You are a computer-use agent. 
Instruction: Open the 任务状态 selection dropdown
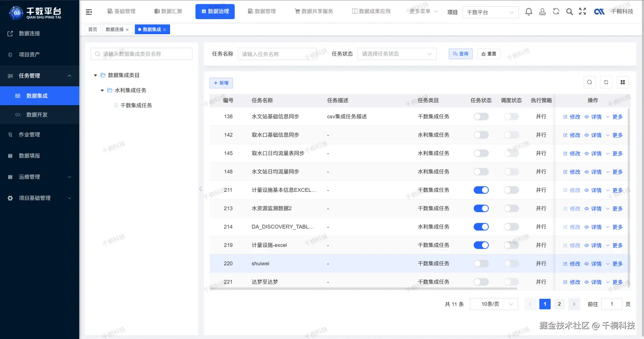coord(396,54)
